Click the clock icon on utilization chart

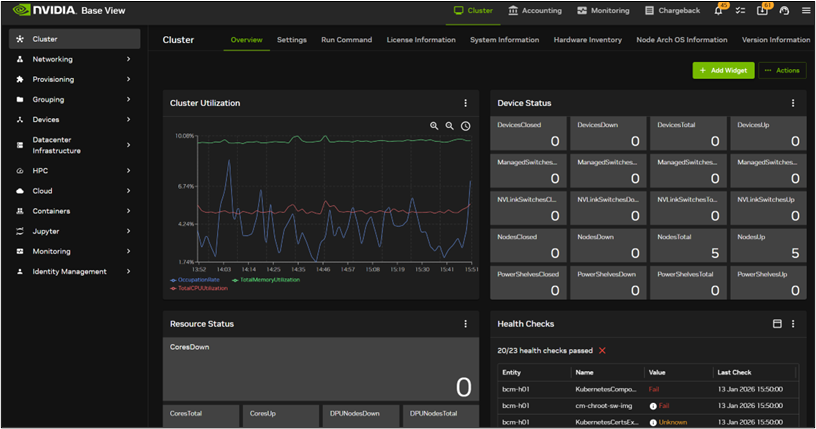click(466, 126)
